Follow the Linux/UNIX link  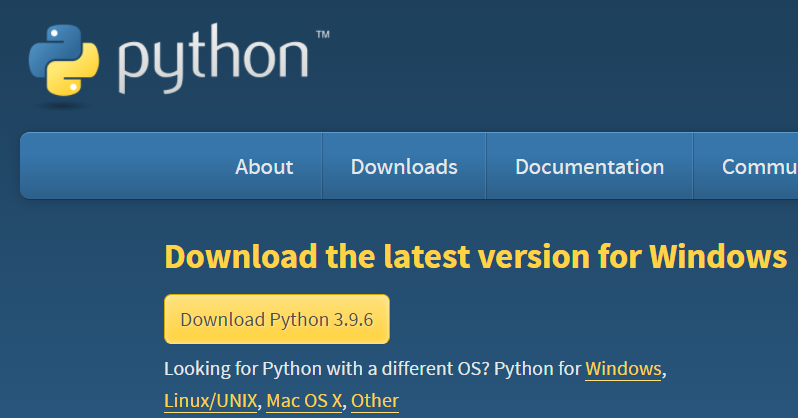[x=211, y=401]
